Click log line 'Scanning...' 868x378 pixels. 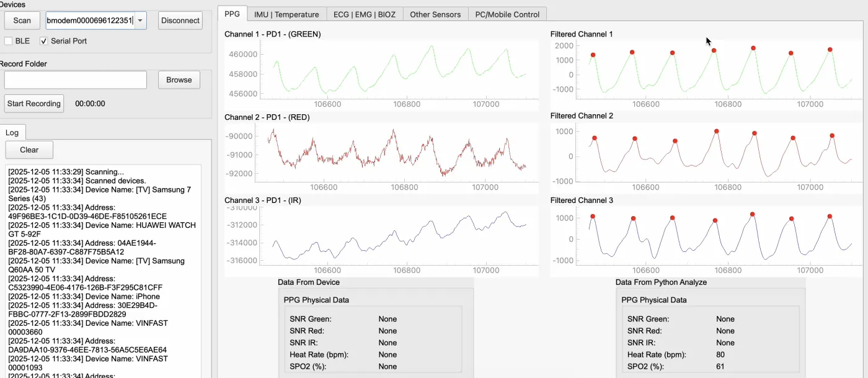pyautogui.click(x=66, y=172)
